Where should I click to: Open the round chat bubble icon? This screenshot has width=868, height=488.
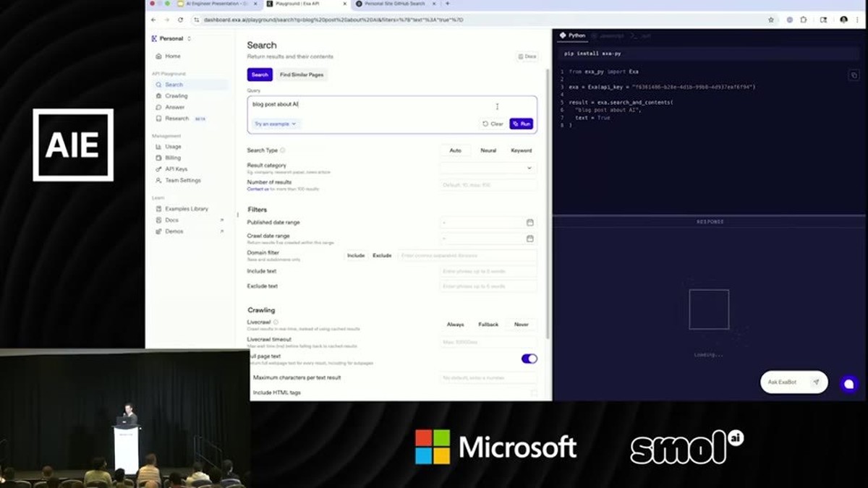click(848, 384)
